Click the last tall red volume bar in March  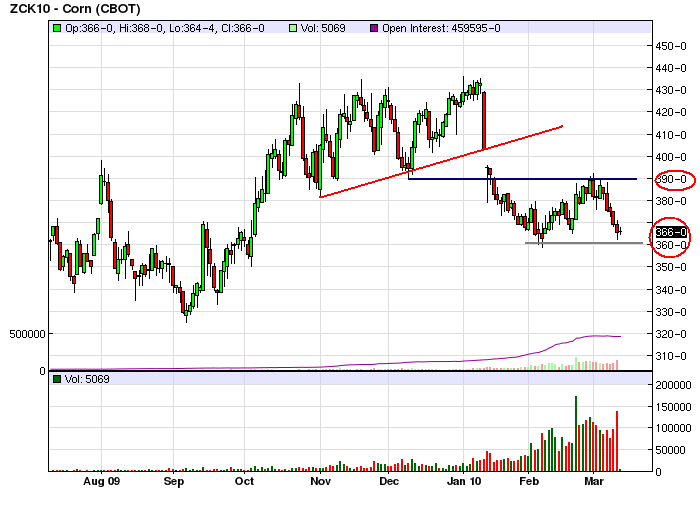617,441
